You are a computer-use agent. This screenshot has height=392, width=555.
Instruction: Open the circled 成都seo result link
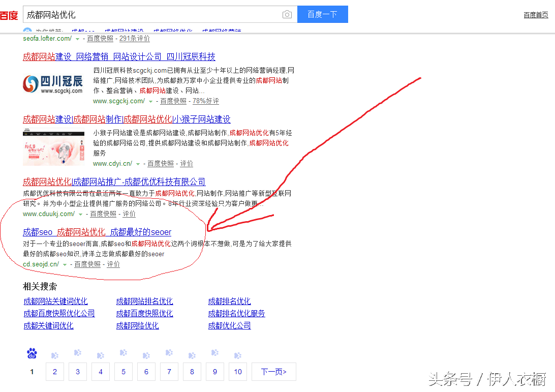(97, 232)
